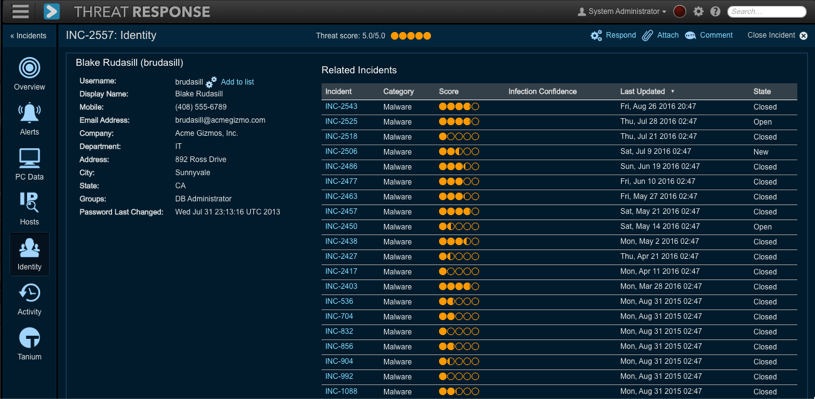Open incident INC-2403
The image size is (815, 399).
(341, 286)
